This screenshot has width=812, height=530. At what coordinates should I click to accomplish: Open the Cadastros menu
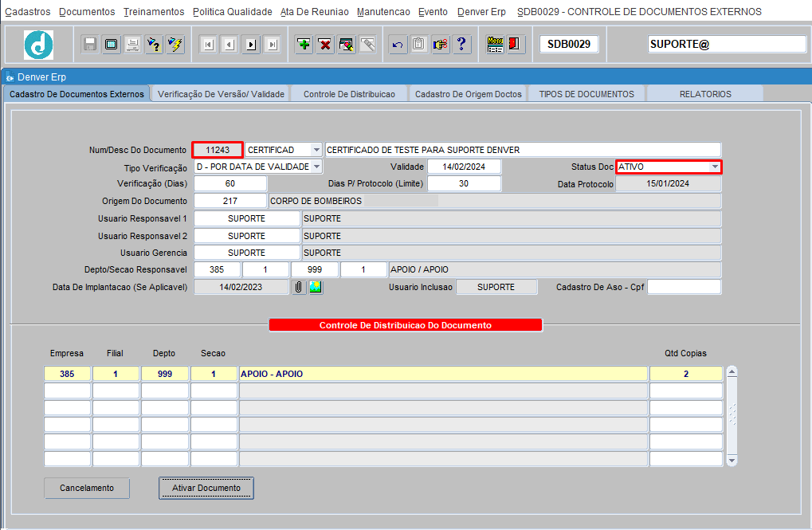coord(27,11)
